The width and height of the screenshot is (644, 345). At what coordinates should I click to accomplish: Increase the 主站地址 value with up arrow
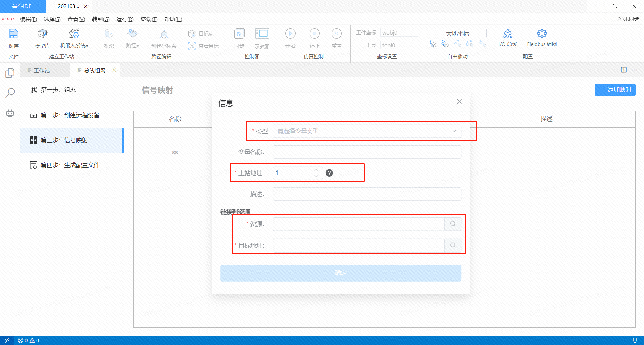(316, 170)
